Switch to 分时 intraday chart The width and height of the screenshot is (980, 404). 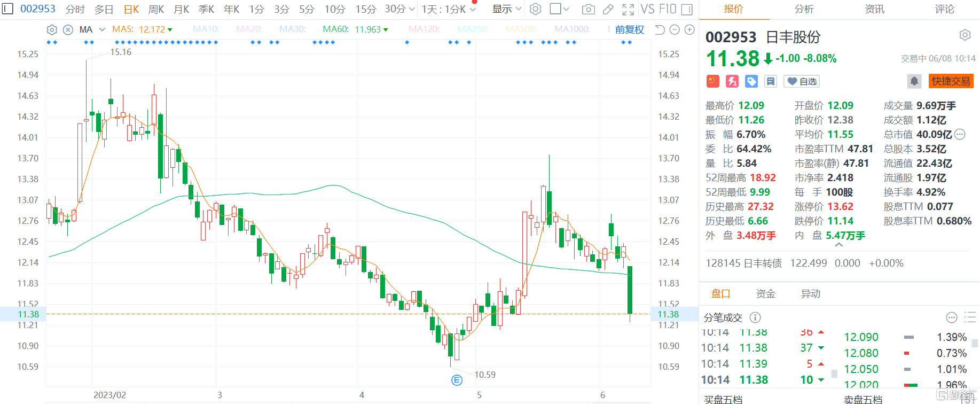[x=75, y=9]
